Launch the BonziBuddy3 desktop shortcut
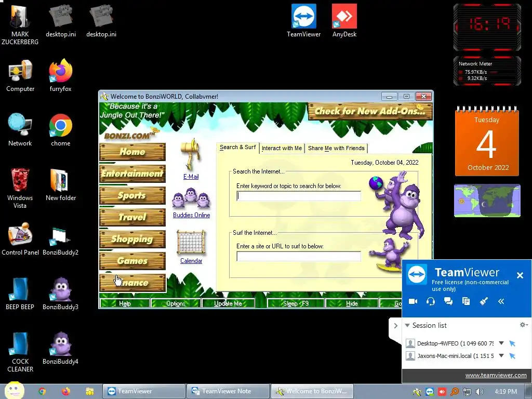The width and height of the screenshot is (532, 399). [60, 294]
